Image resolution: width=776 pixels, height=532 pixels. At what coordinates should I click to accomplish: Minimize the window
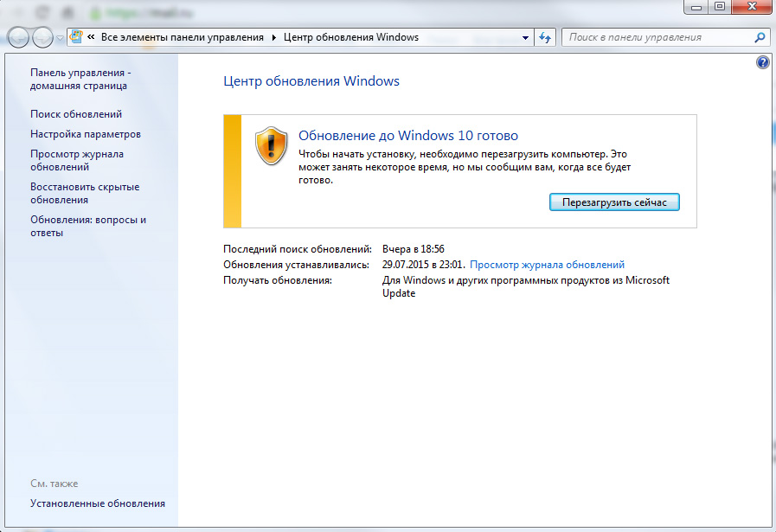(696, 7)
